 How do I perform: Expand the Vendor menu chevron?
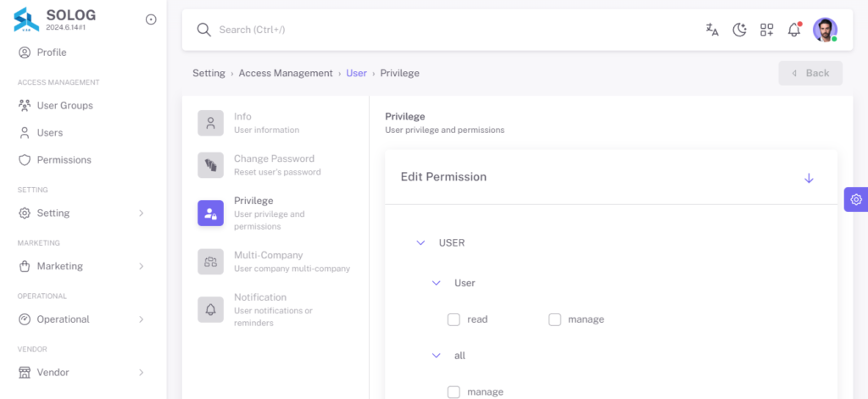pyautogui.click(x=142, y=373)
